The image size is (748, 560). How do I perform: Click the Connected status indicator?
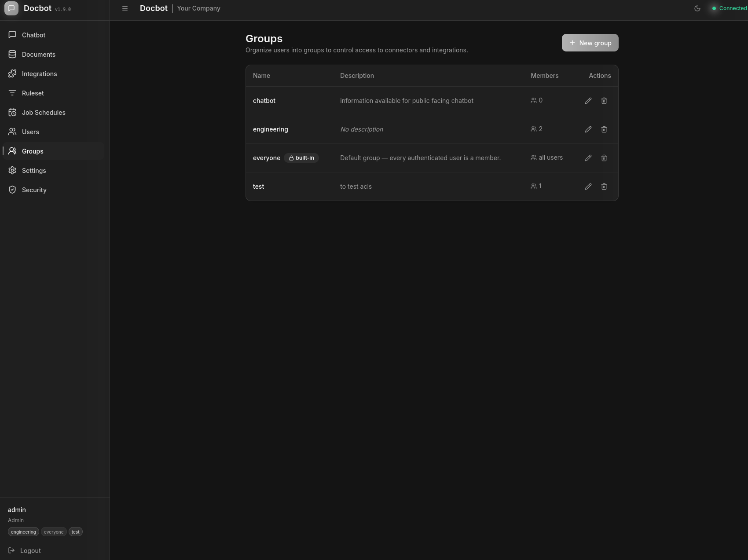[x=730, y=8]
